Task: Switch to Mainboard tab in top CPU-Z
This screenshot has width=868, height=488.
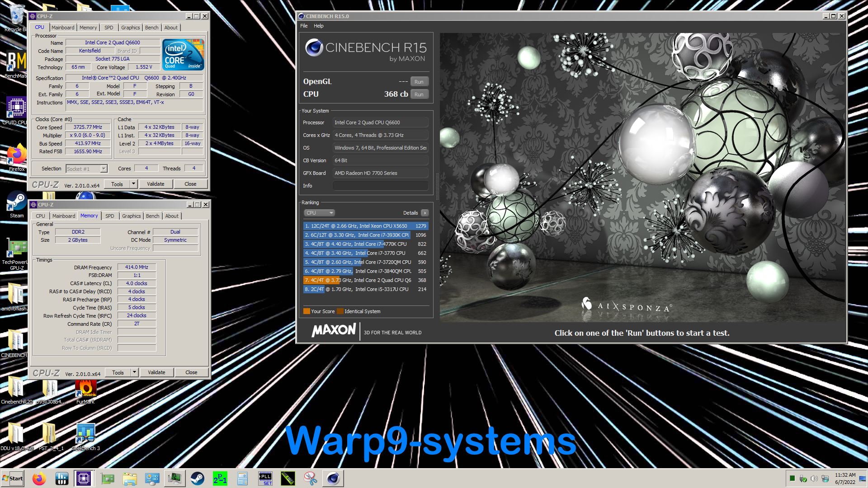Action: point(63,28)
